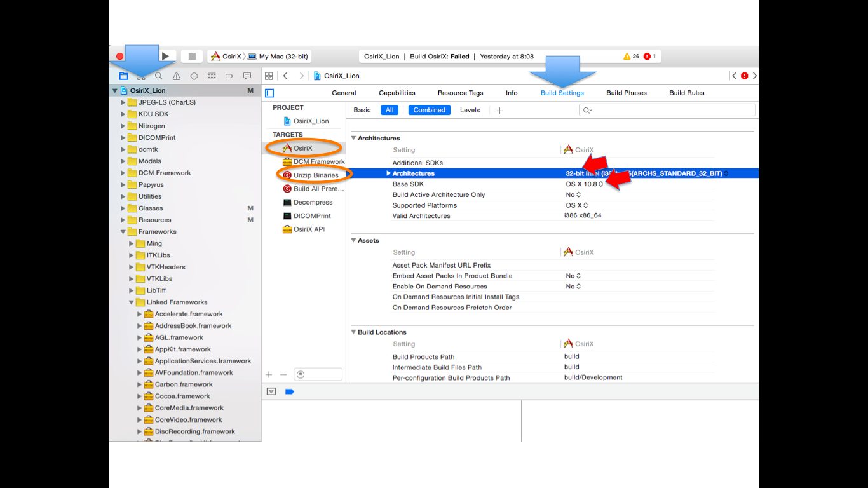Select the DICOMPrint target
868x488 pixels.
tap(307, 216)
